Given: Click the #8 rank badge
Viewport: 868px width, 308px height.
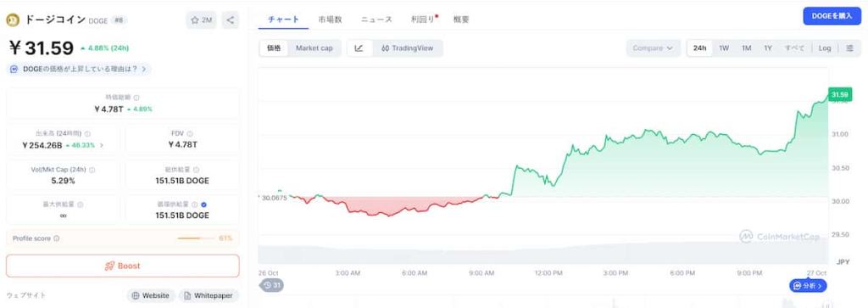Looking at the screenshot, I should 119,20.
